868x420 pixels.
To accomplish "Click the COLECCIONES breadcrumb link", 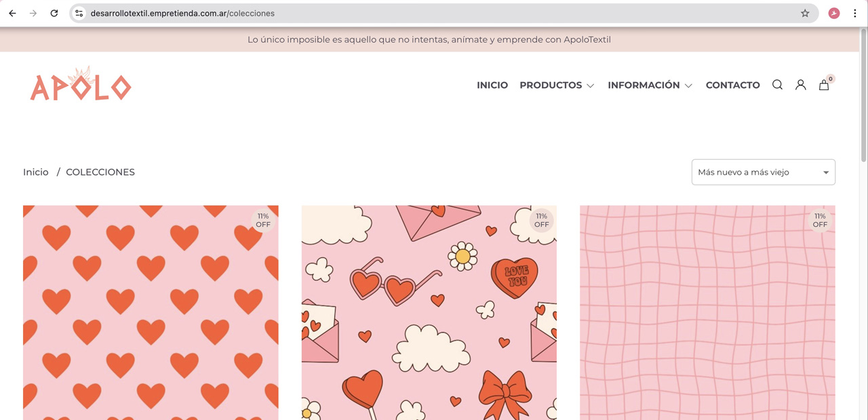I will (x=100, y=172).
